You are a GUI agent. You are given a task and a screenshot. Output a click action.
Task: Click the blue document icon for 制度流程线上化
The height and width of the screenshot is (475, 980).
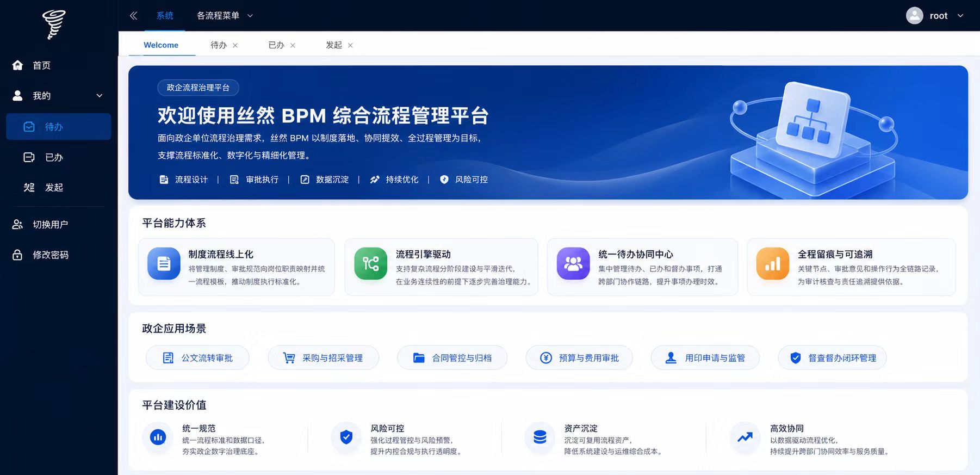[164, 264]
